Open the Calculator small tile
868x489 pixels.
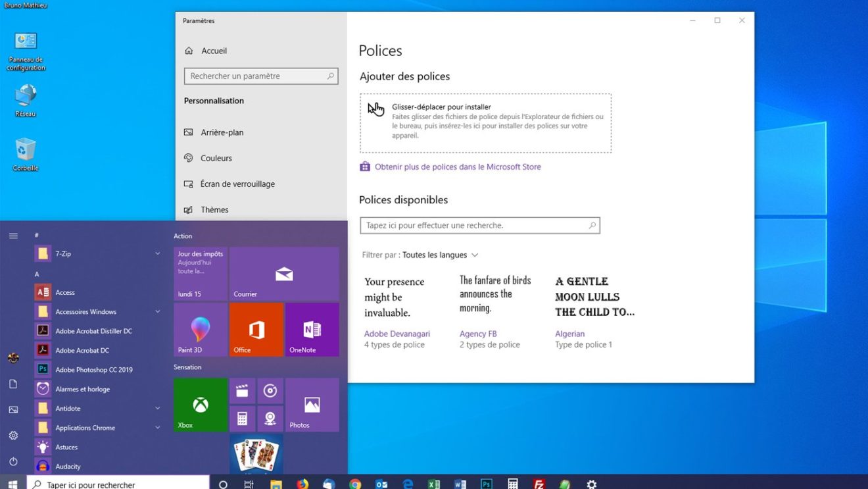(242, 419)
